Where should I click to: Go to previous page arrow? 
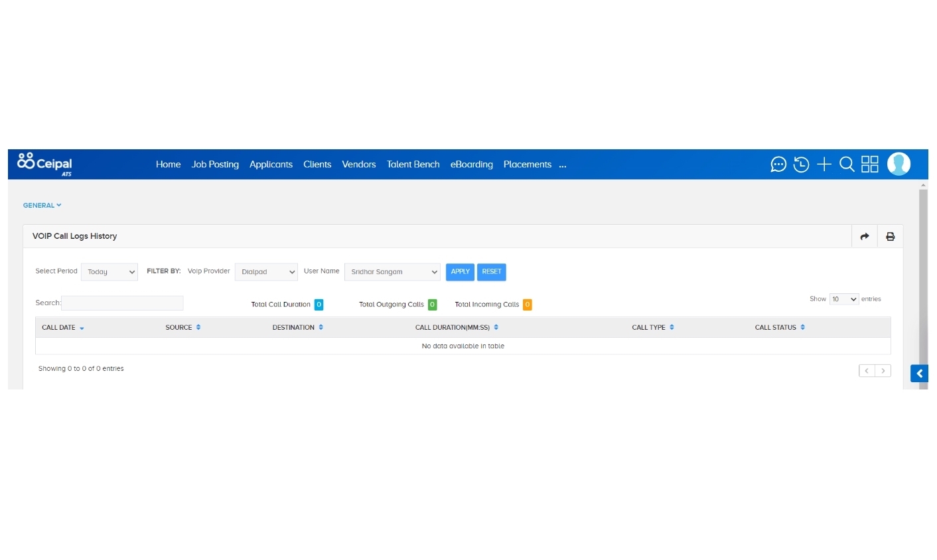[x=867, y=371]
